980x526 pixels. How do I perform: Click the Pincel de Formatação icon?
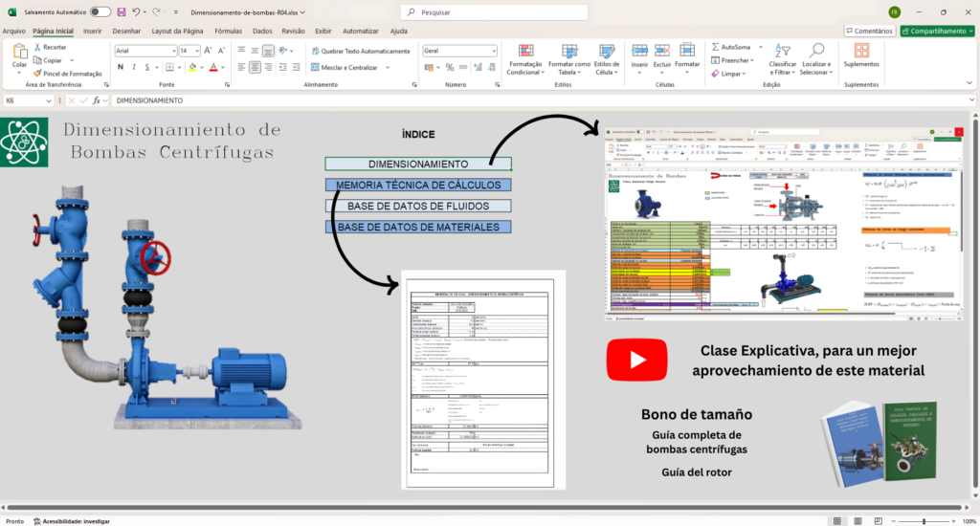pyautogui.click(x=37, y=73)
